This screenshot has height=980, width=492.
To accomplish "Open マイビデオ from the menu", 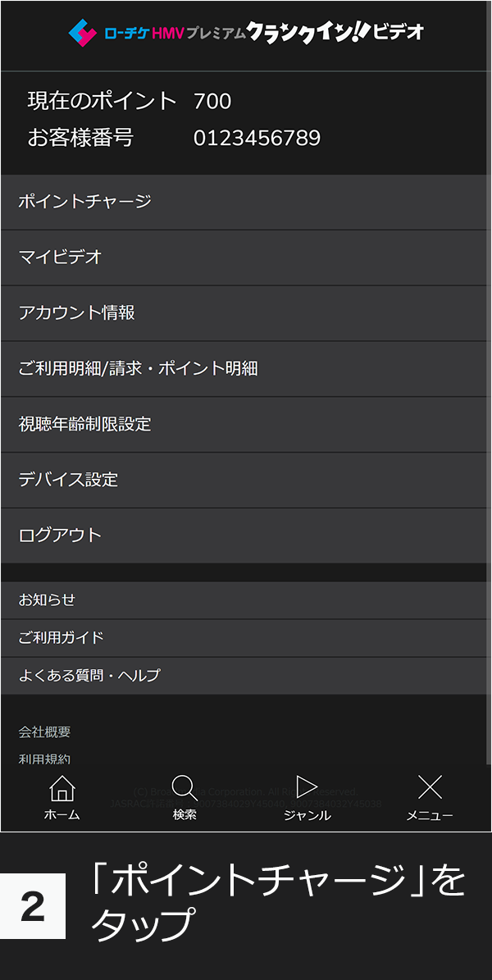I will pos(57,258).
